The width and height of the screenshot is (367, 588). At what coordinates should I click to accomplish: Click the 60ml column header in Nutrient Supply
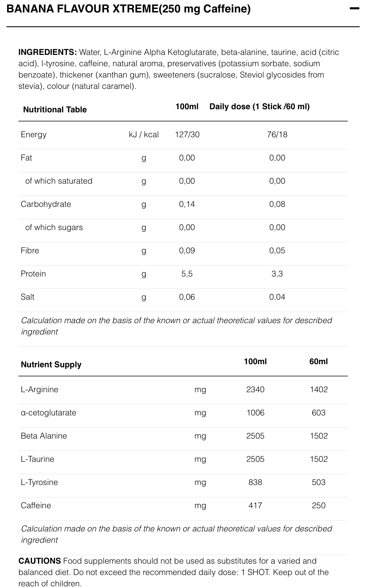[319, 361]
